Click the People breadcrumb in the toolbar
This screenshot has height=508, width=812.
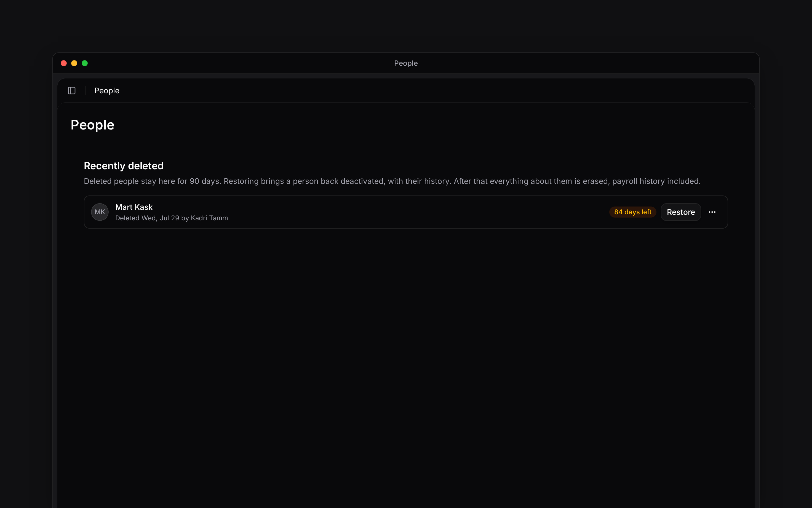tap(107, 91)
